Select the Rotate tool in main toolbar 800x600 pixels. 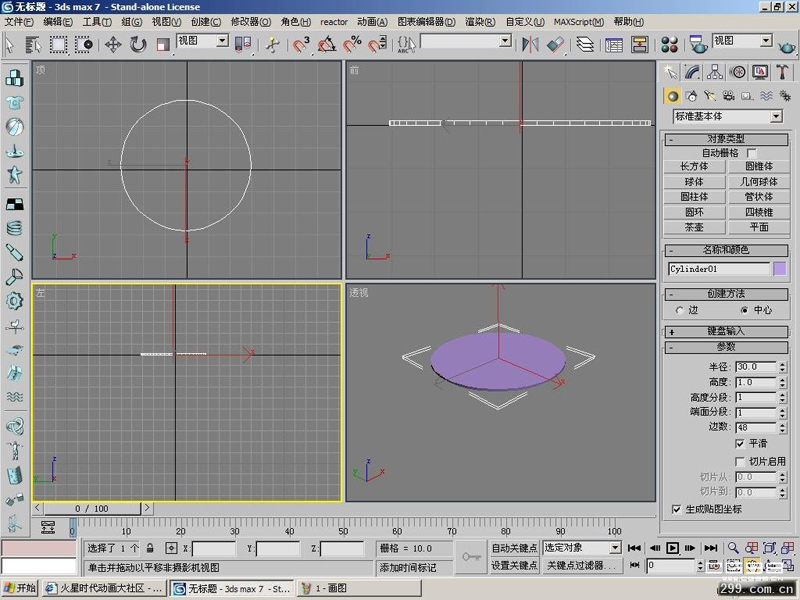(138, 44)
